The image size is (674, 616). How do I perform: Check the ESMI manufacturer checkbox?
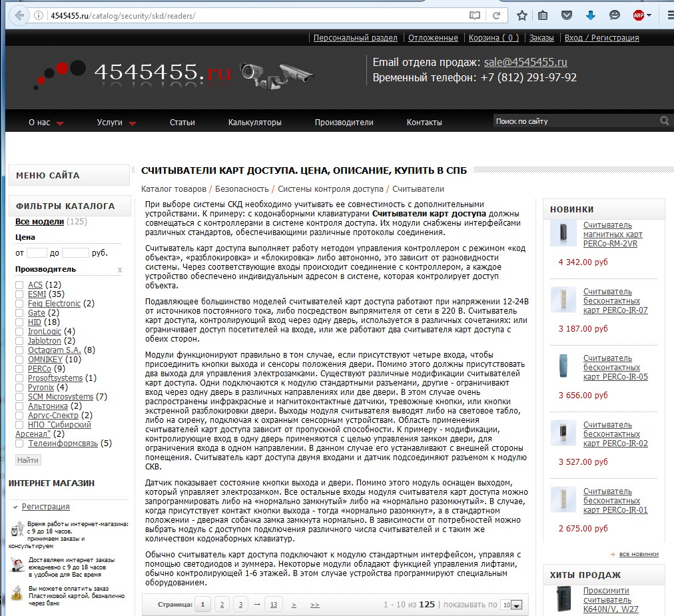[19, 294]
